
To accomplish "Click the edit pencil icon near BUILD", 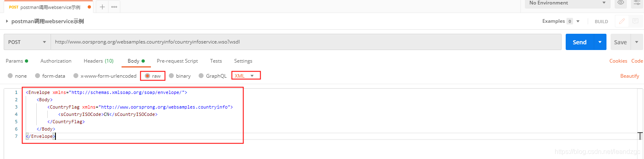I will click(622, 21).
